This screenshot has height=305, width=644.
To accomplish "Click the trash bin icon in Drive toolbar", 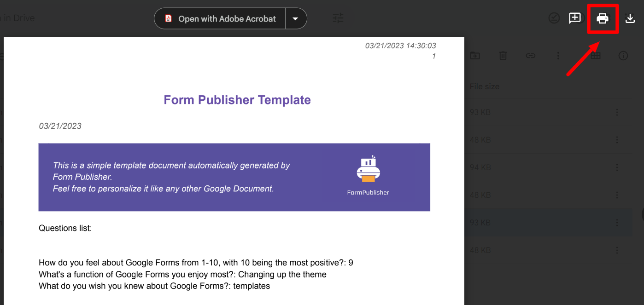I will click(503, 56).
